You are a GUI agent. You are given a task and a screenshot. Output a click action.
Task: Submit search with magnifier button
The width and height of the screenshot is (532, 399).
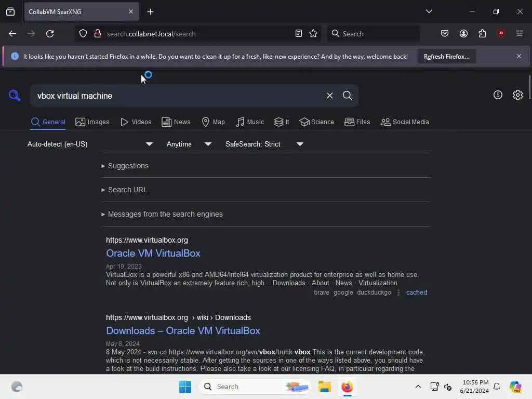pos(347,96)
